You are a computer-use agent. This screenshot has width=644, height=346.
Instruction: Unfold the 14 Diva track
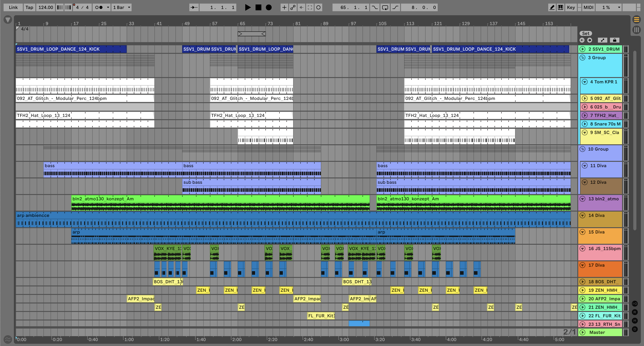[x=582, y=215]
